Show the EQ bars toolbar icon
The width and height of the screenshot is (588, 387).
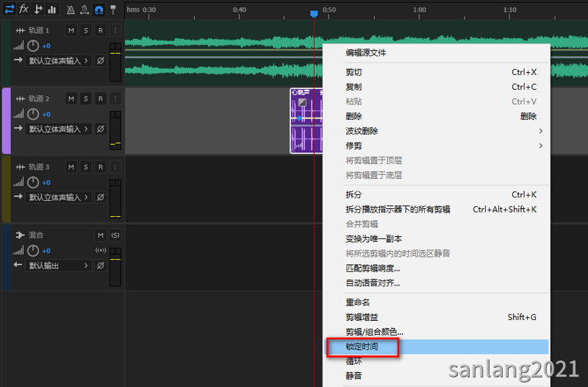51,9
